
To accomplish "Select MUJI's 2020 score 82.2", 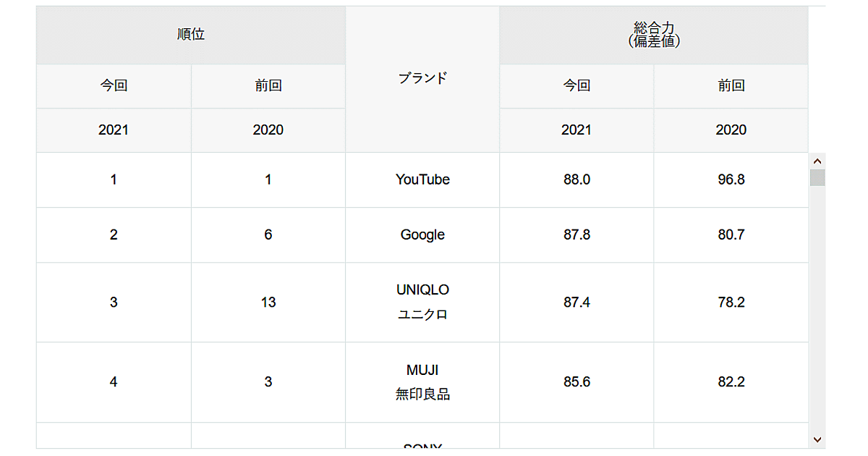I will point(731,382).
